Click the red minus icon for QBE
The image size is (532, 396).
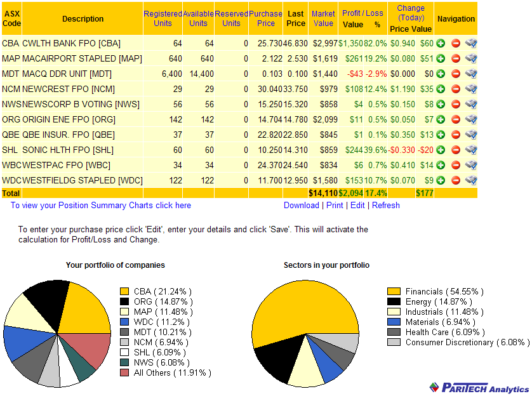456,135
